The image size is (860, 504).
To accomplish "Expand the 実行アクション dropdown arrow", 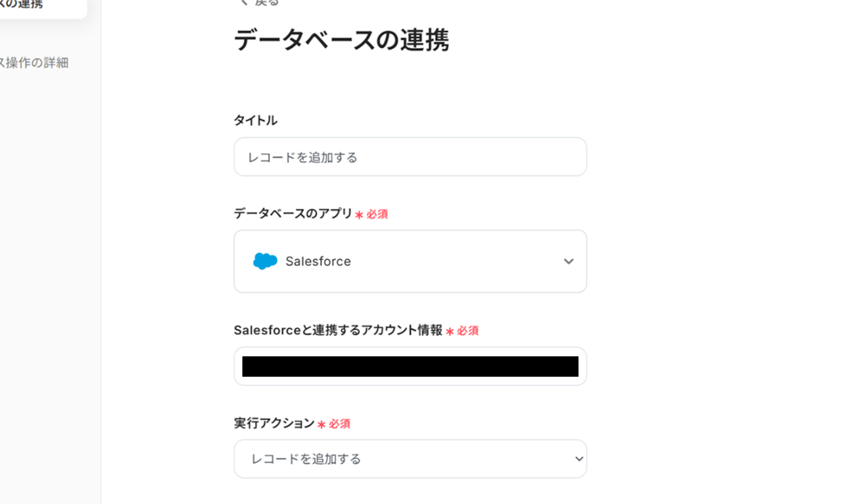I will tap(578, 459).
